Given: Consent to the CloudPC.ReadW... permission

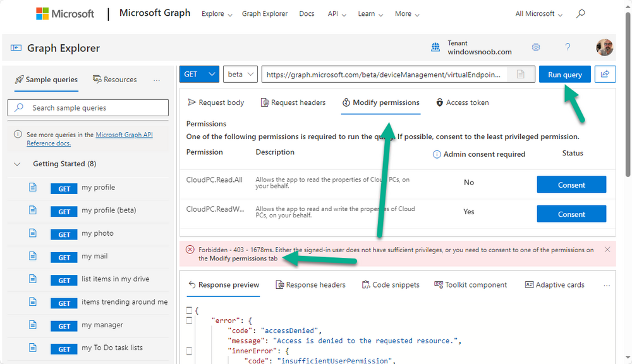Looking at the screenshot, I should (x=571, y=214).
